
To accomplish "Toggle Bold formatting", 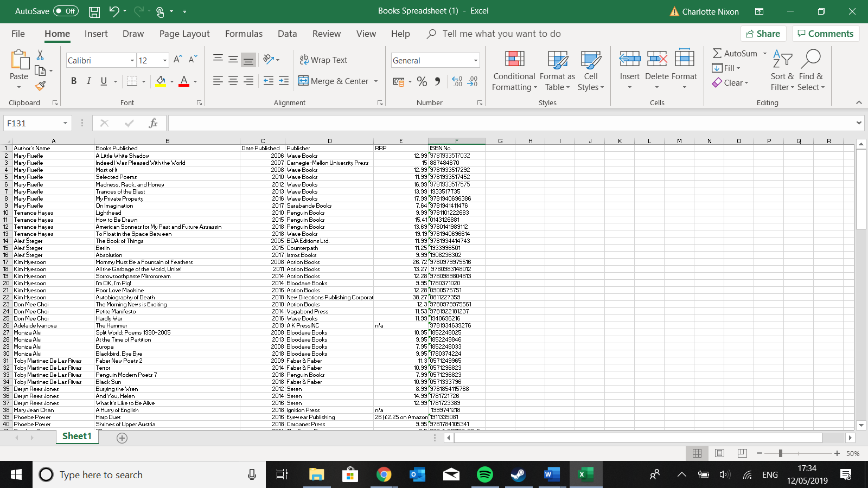I will 74,81.
